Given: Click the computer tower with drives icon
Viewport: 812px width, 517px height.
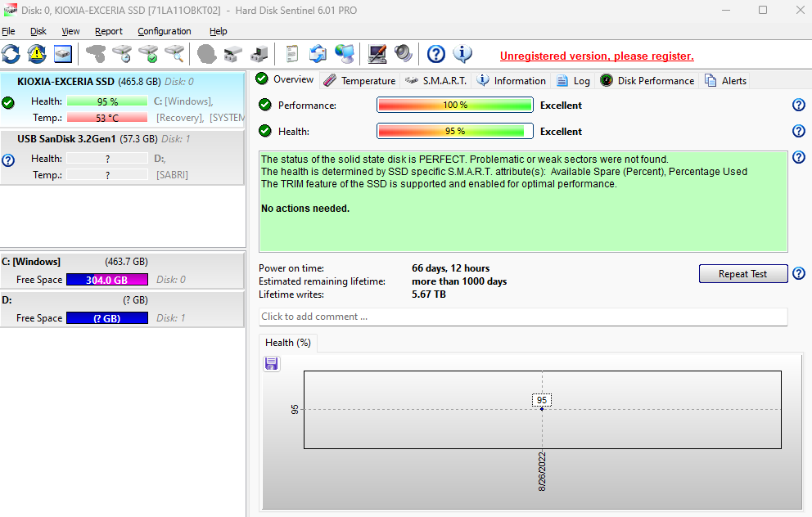Looking at the screenshot, I should pyautogui.click(x=259, y=54).
